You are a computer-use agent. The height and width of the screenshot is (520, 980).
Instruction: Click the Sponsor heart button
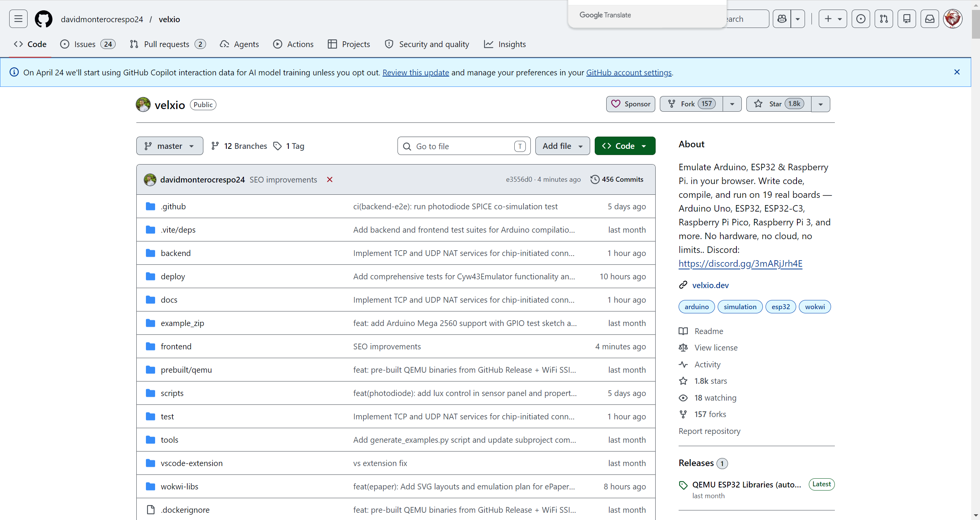(x=630, y=104)
